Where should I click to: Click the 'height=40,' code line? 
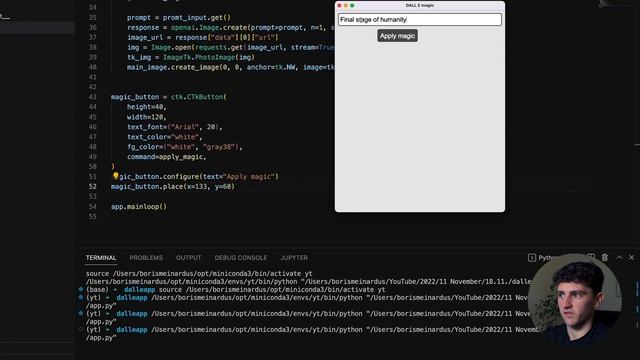(147, 107)
